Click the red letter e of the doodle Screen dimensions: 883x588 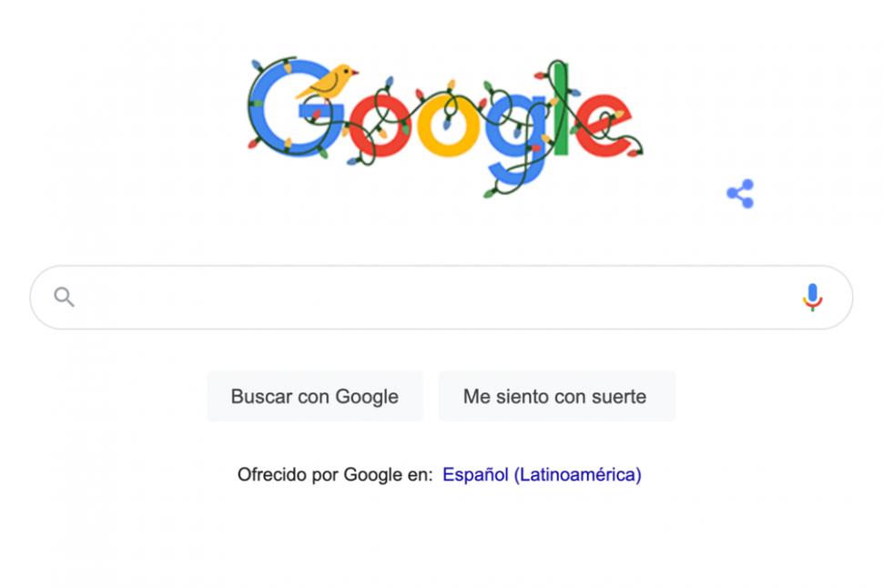(603, 125)
